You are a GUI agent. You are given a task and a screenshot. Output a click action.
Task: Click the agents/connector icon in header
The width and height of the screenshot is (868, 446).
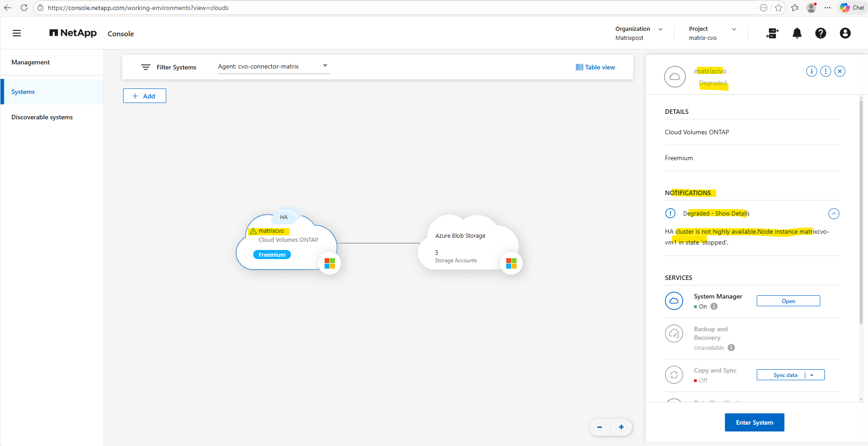[772, 33]
